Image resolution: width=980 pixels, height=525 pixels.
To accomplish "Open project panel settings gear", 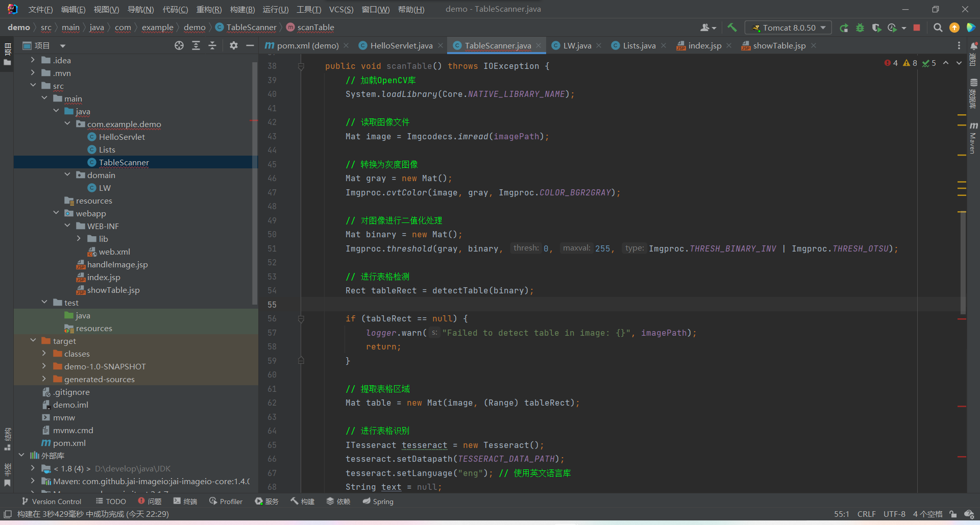I will click(x=234, y=46).
